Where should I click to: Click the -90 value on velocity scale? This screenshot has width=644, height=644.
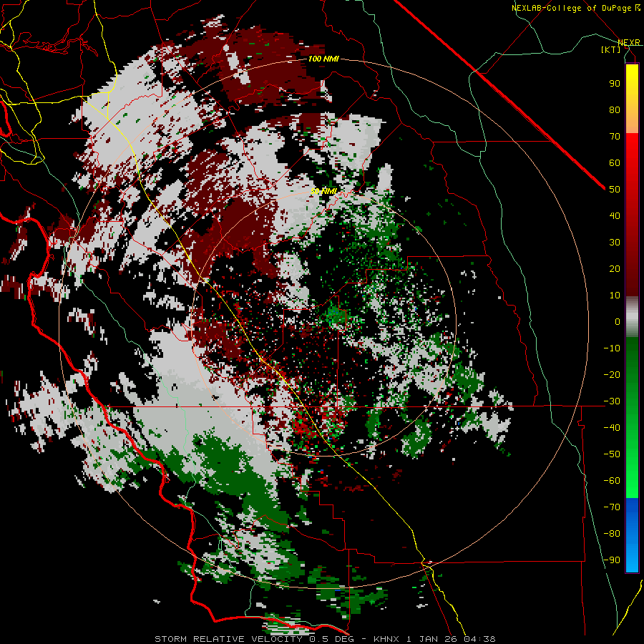[612, 560]
